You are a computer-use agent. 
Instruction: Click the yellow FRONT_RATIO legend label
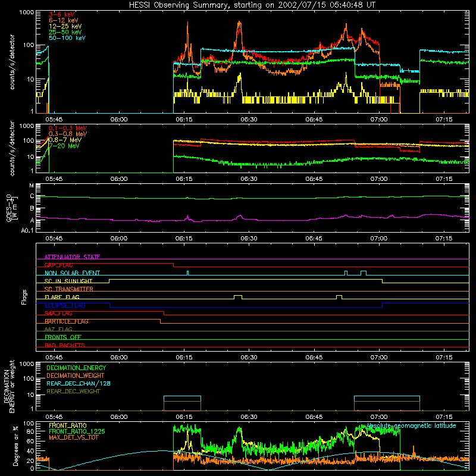[x=68, y=425]
